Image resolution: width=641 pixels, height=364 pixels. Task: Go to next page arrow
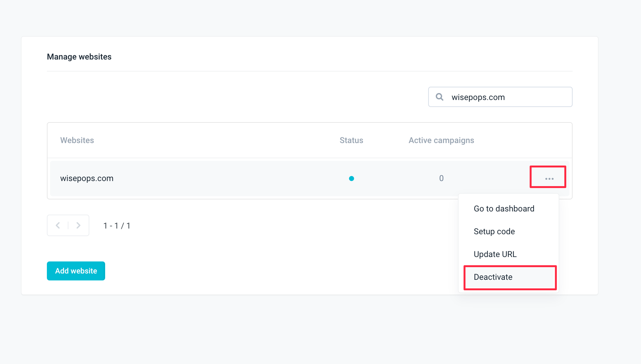79,225
